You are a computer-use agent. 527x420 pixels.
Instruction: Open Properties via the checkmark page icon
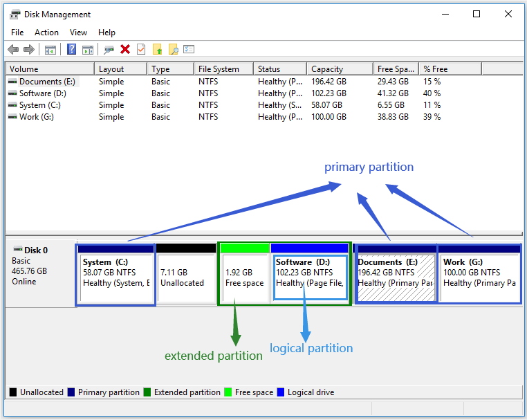(x=141, y=49)
